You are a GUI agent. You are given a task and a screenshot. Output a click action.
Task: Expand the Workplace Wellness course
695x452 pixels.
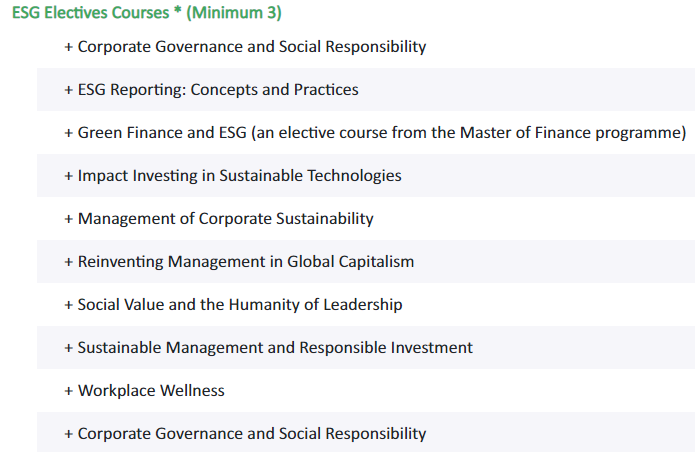[x=366, y=390]
